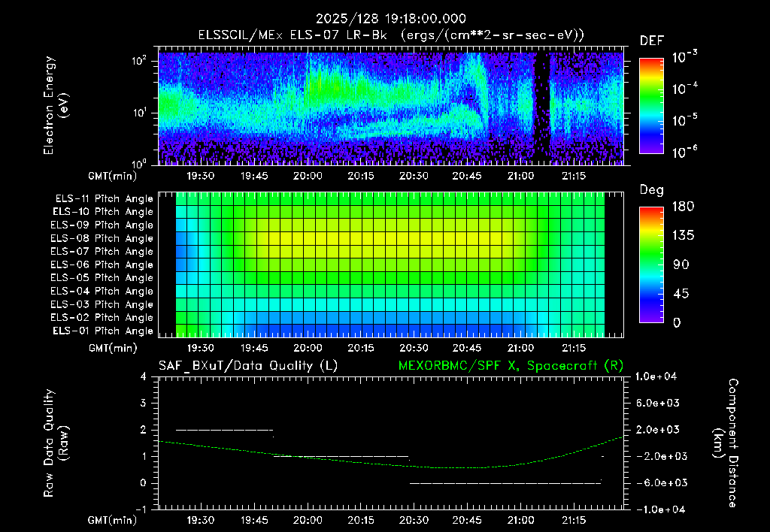Click the ELS-02 Pitch Angle row label
The image size is (770, 532).
102,318
